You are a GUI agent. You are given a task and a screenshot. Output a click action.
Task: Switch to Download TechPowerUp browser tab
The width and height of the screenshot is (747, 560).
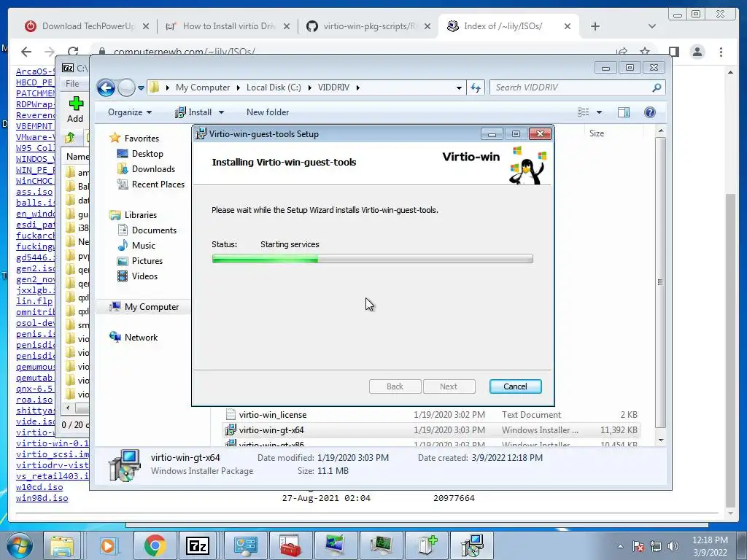point(88,26)
